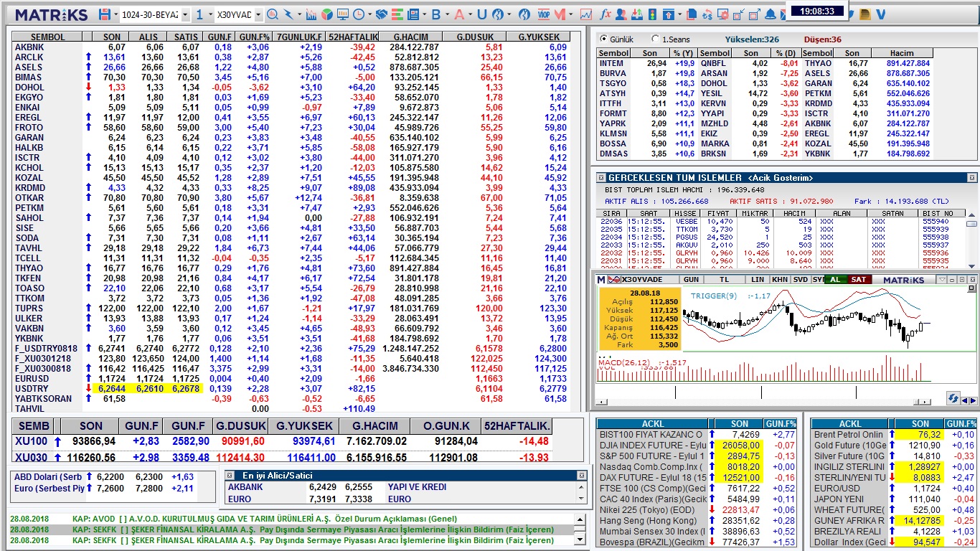Open the fx formula icon
This screenshot has height=551, width=980.
605,14
